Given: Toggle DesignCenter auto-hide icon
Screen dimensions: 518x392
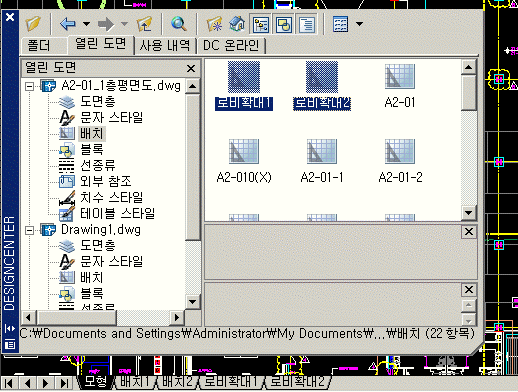Looking at the screenshot, I should (10, 328).
